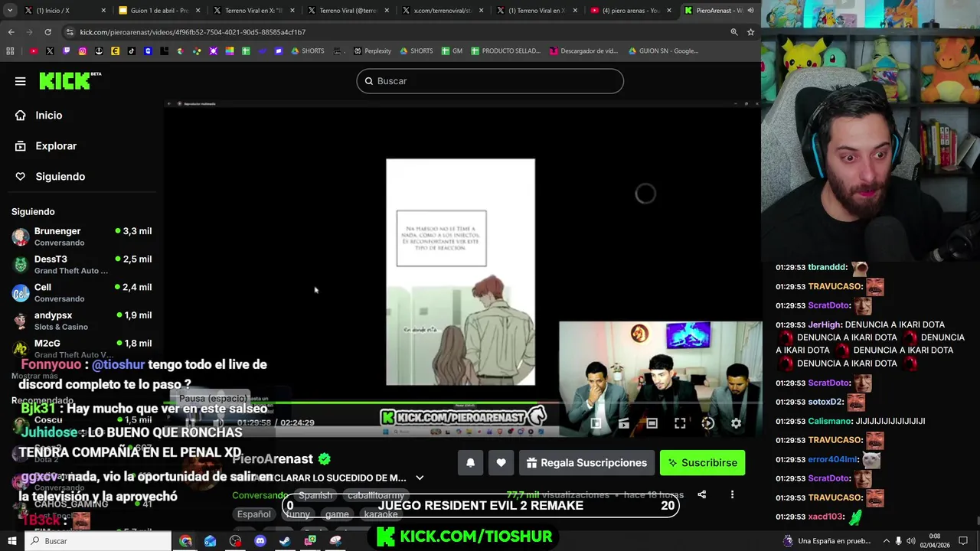The image size is (980, 551).
Task: Open Brunenger channel in following list
Action: (81, 236)
